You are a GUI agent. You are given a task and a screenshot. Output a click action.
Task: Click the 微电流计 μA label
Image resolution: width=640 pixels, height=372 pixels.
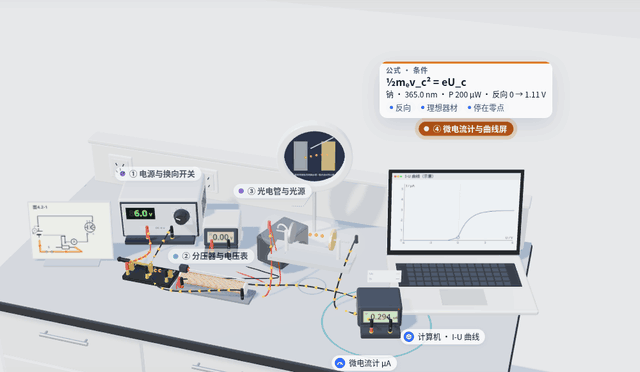(x=364, y=363)
